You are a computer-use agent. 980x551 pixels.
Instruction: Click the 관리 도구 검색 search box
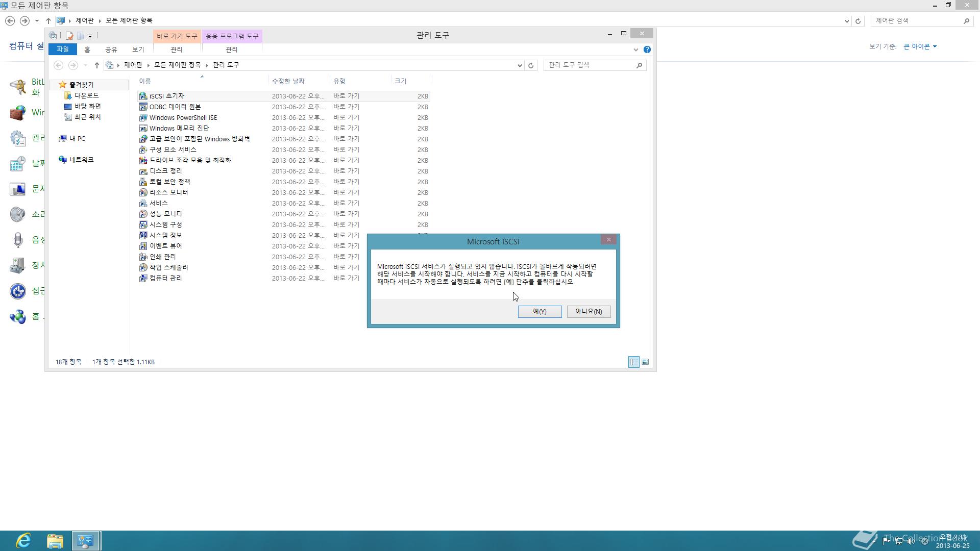tap(595, 65)
